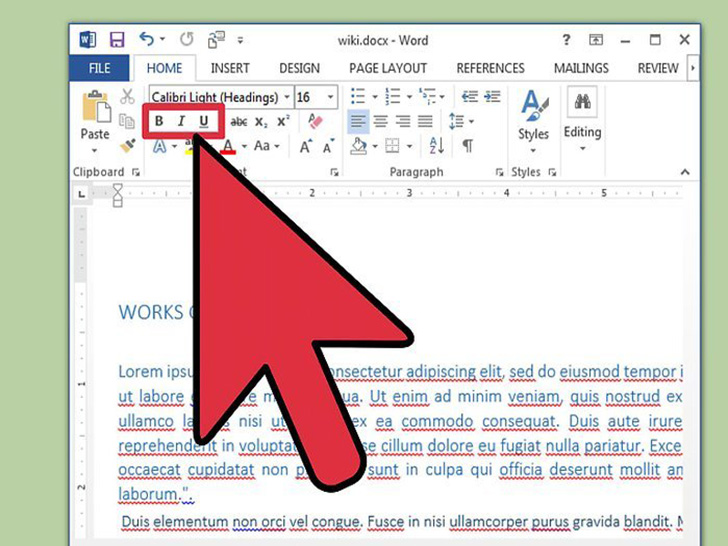The width and height of the screenshot is (728, 546).
Task: Click the Paste button
Action: coord(95,115)
